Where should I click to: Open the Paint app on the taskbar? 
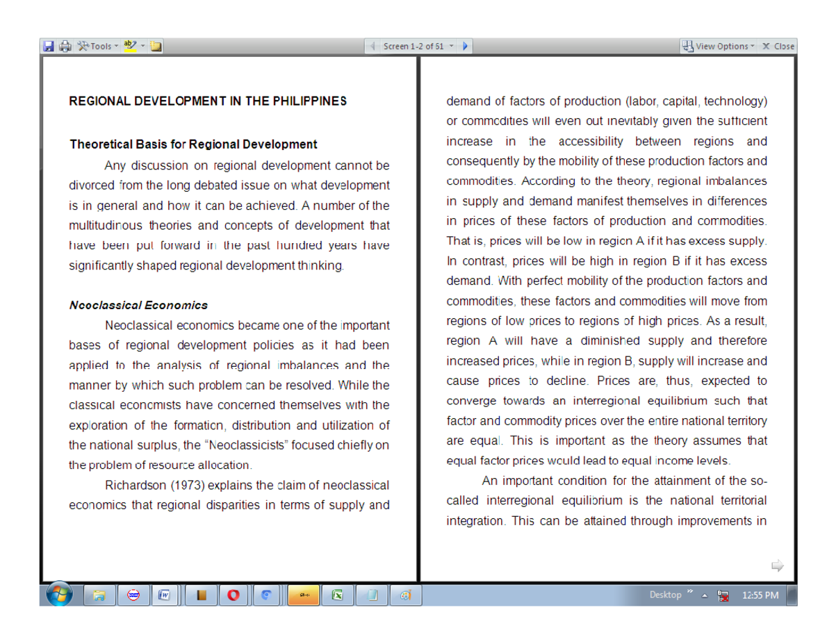tap(405, 595)
